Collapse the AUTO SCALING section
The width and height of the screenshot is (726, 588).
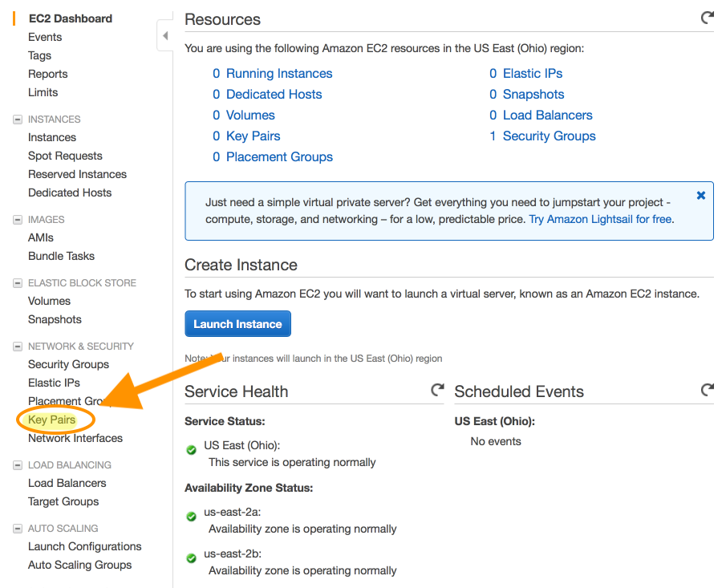pos(18,529)
